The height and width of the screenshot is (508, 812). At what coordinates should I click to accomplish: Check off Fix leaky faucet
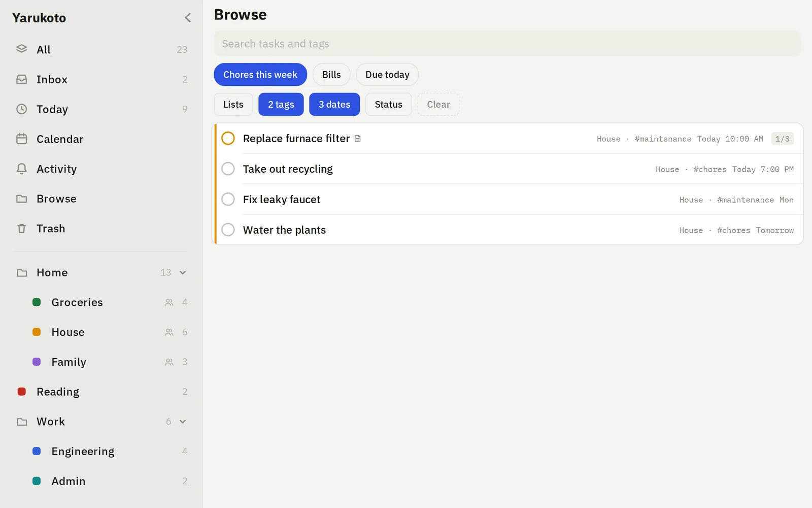coord(228,199)
